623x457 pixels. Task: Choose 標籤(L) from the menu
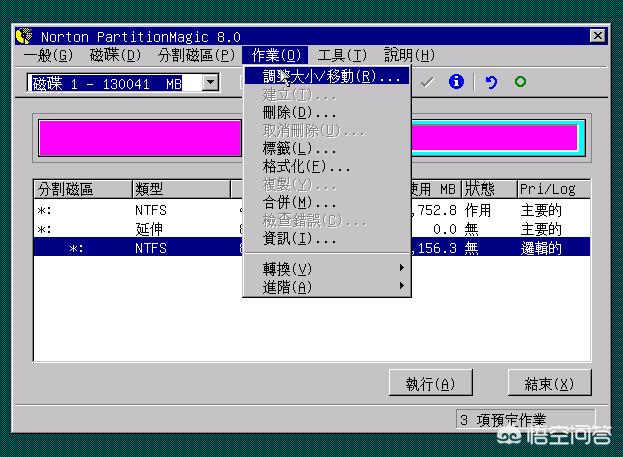(x=327, y=149)
